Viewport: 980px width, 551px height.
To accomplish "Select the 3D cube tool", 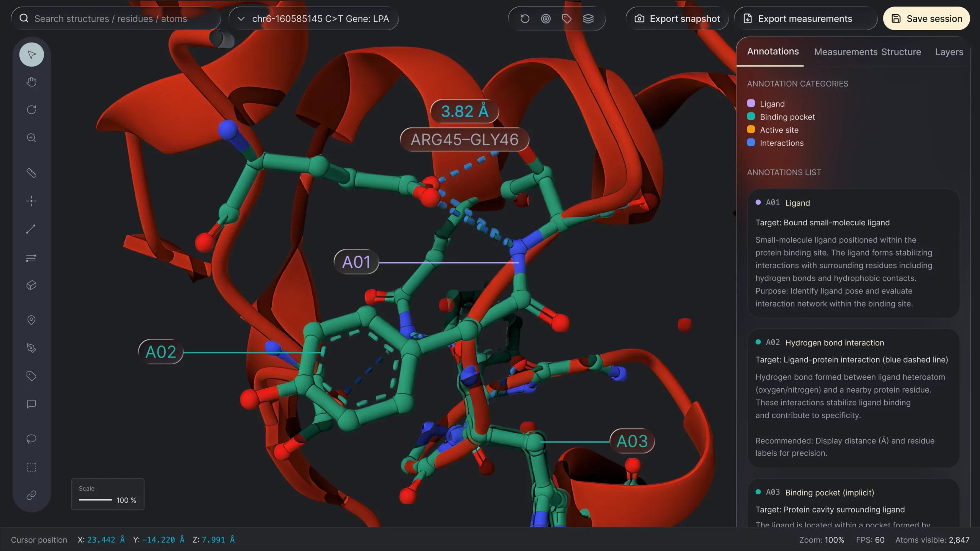I will tap(31, 285).
